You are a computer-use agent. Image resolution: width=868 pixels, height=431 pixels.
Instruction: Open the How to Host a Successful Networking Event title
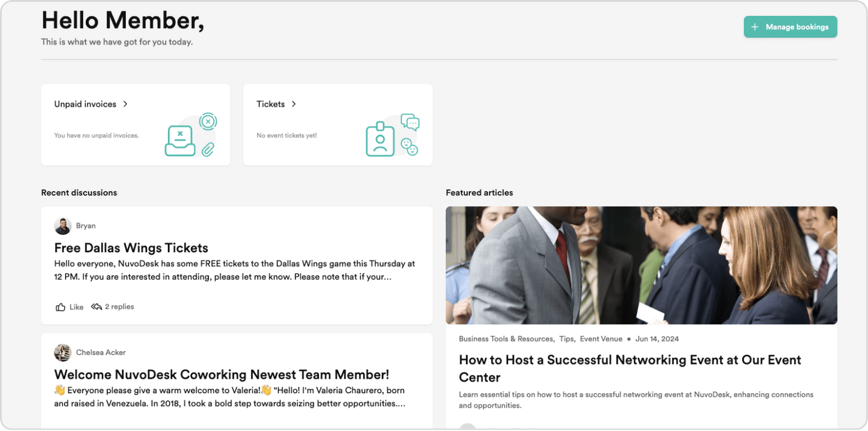click(x=630, y=369)
